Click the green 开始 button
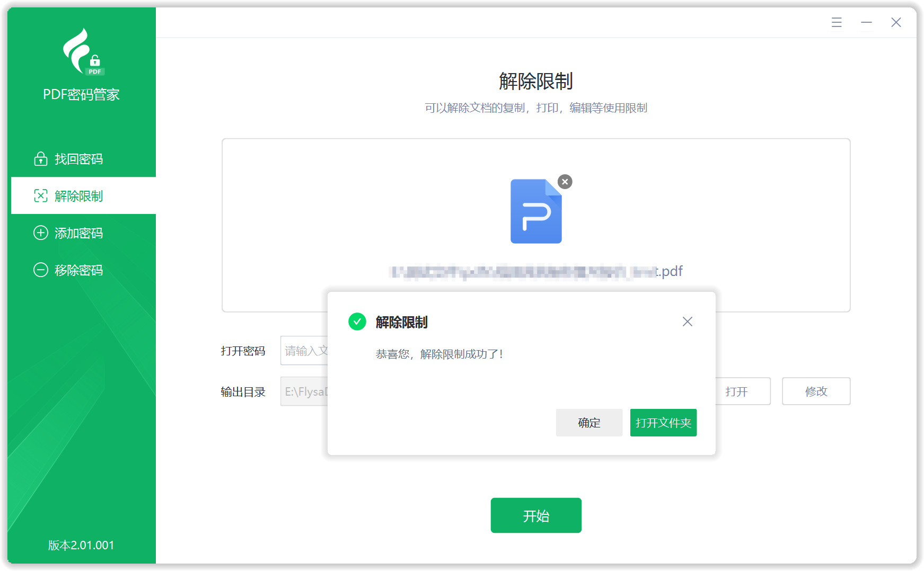 pyautogui.click(x=536, y=515)
